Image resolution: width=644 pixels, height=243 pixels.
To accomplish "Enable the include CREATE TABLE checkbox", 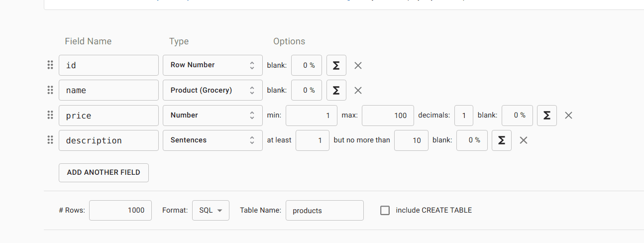I will click(x=385, y=210).
